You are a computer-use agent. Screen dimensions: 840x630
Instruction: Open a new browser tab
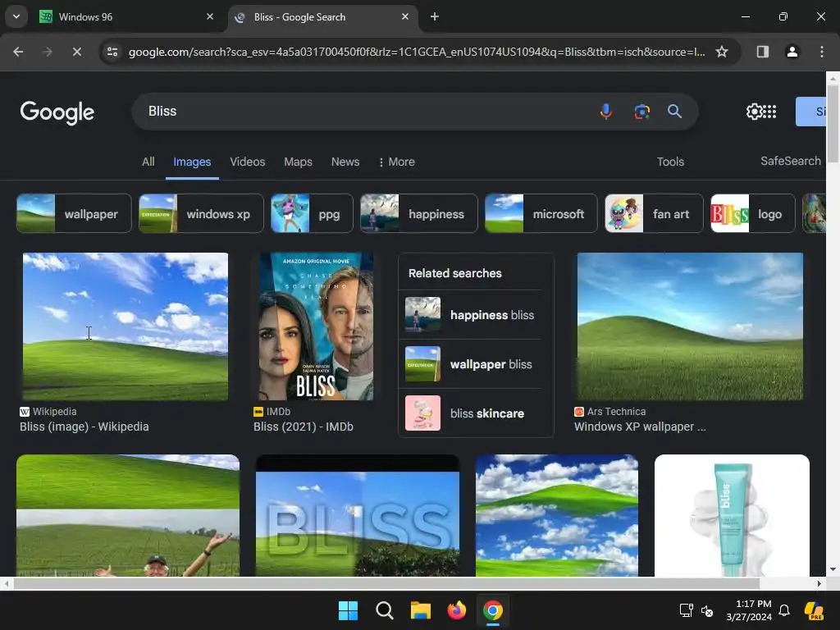(x=435, y=16)
